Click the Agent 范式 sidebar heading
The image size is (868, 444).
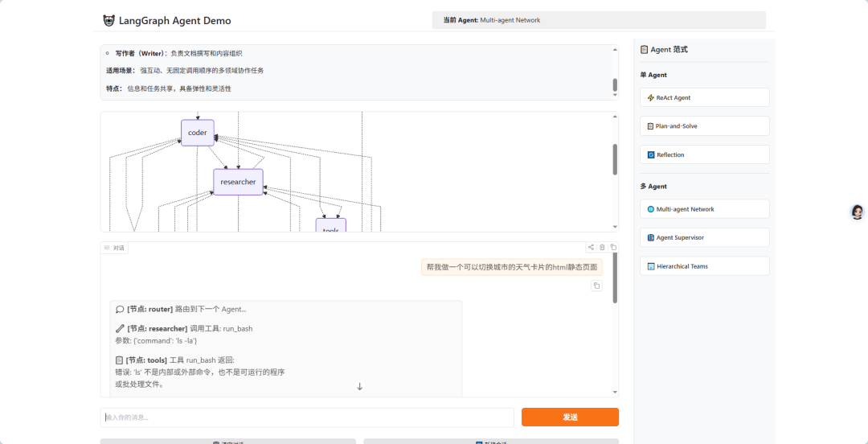coord(669,49)
